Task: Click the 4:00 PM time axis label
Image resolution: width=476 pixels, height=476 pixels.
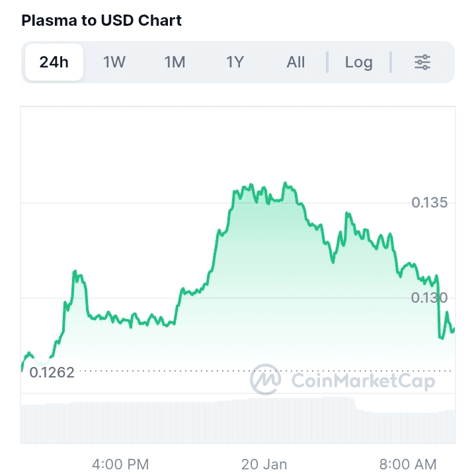Action: pos(120,464)
